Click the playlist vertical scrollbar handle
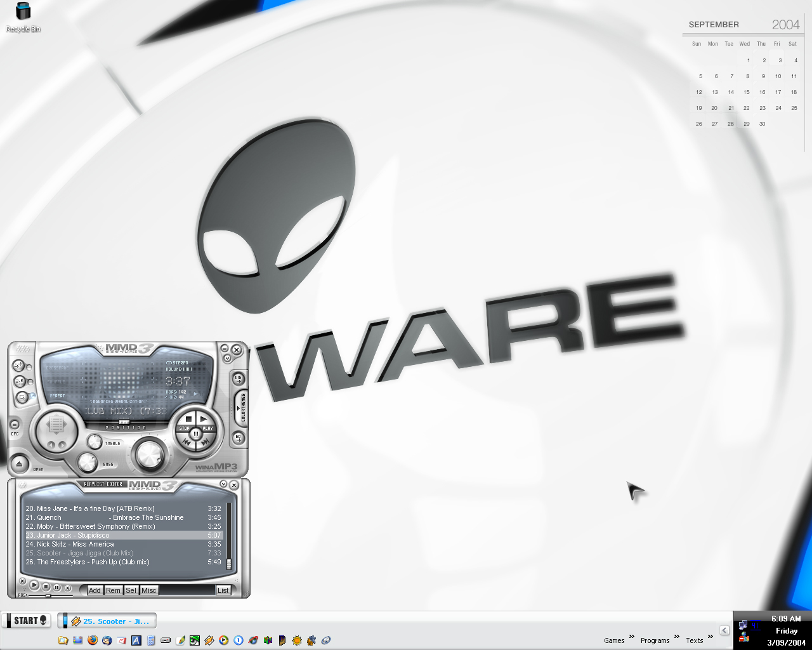Viewport: 812px width, 650px height. (229, 564)
